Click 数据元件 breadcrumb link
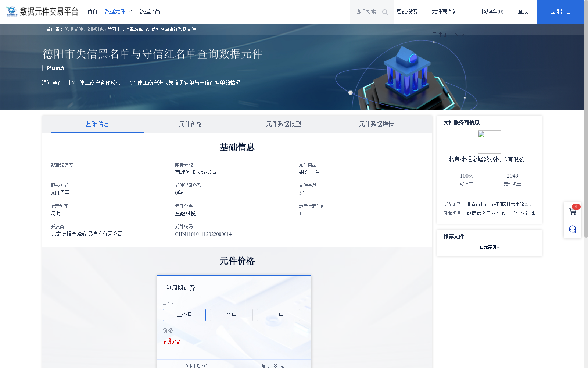The width and height of the screenshot is (588, 368). pyautogui.click(x=74, y=29)
